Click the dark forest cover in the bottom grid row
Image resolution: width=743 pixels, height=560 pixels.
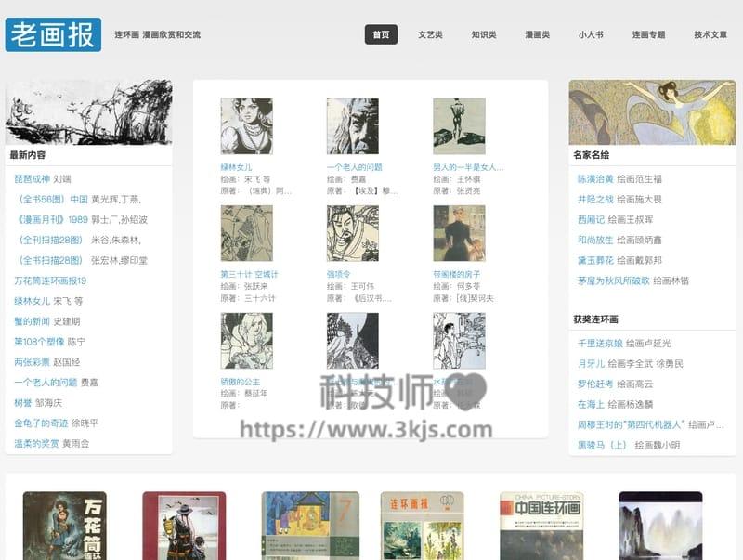(x=353, y=341)
